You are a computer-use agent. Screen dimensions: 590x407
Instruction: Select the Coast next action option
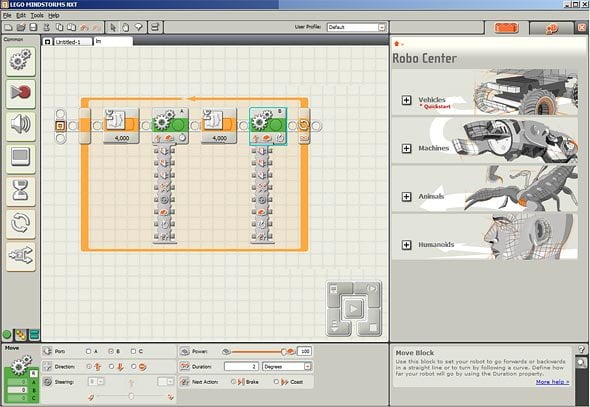point(277,382)
